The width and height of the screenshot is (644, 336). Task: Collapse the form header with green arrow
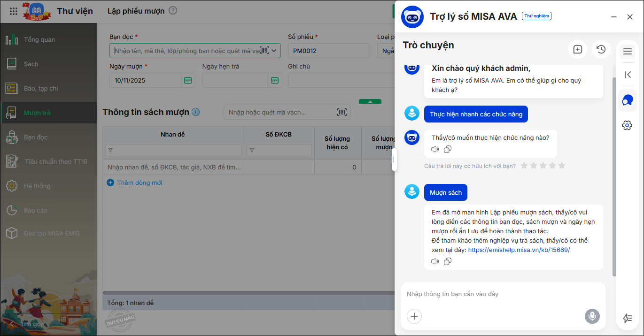[x=370, y=101]
